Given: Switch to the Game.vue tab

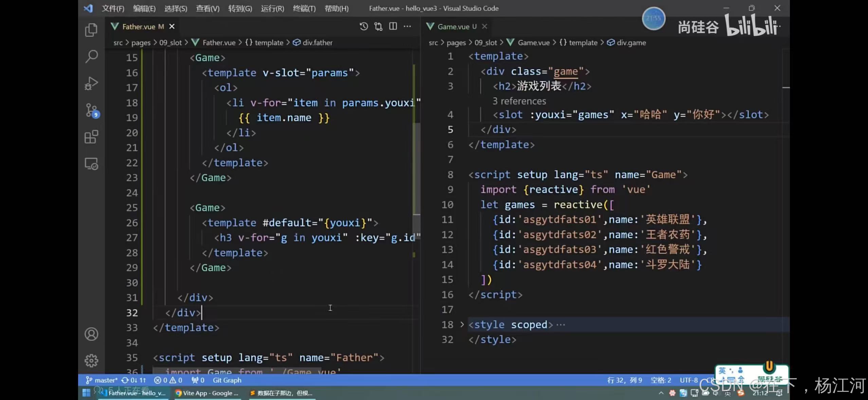Looking at the screenshot, I should (x=453, y=26).
